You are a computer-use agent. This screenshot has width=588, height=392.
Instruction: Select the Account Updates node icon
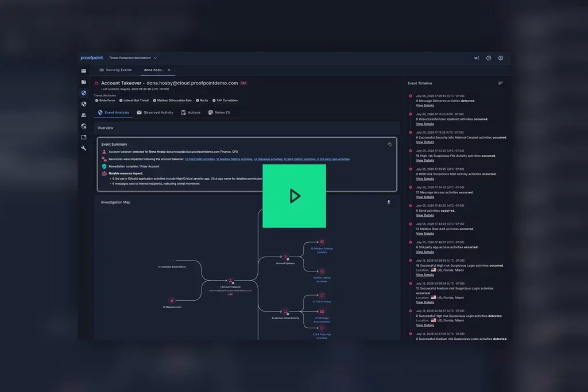[285, 257]
